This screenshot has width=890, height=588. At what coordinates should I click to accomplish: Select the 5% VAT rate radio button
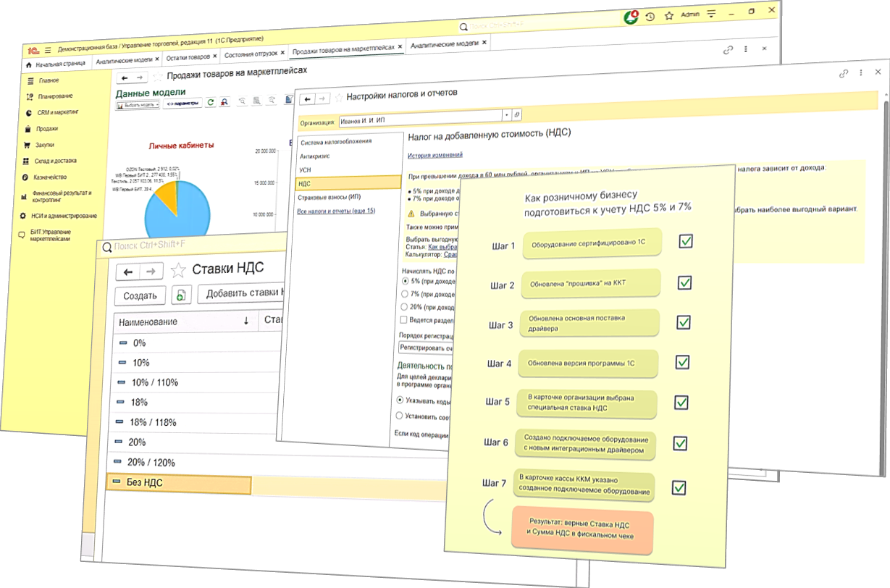pos(405,280)
